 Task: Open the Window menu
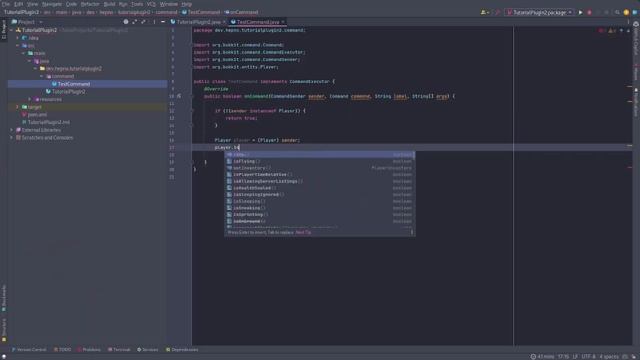coord(169,4)
